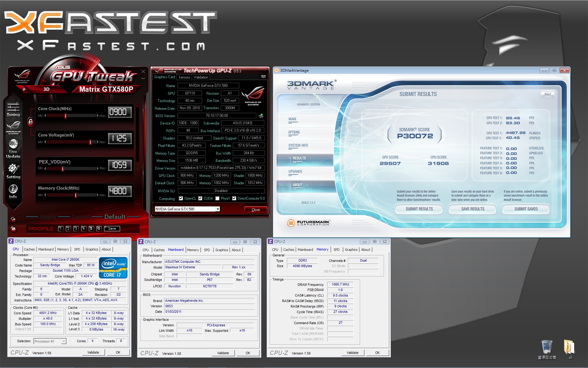Switch to the Sensors tab in GPU-Z

tap(184, 77)
